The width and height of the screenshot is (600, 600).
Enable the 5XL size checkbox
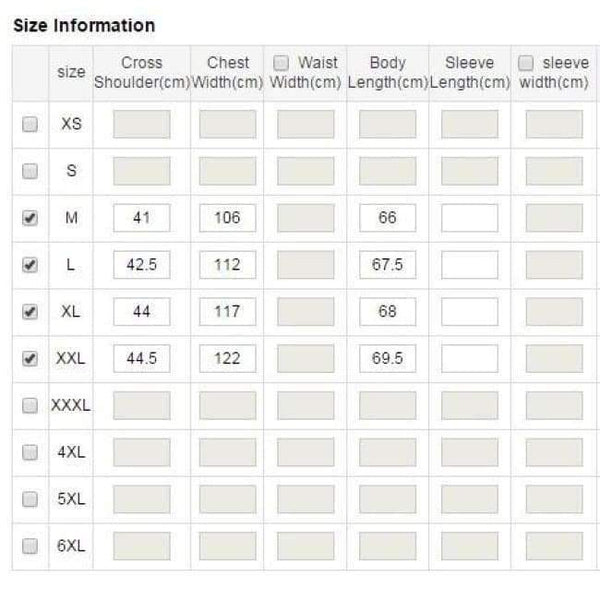[x=30, y=499]
